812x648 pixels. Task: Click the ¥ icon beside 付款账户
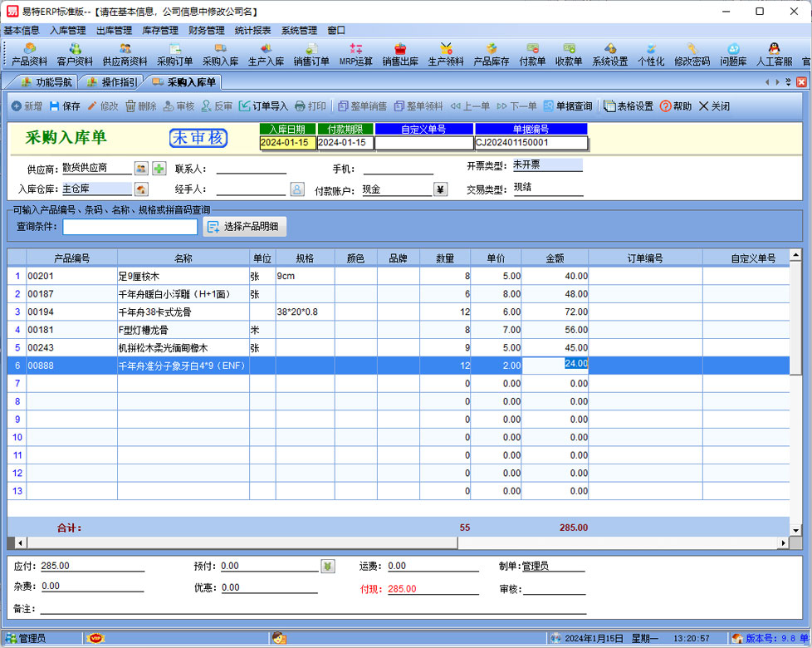441,189
